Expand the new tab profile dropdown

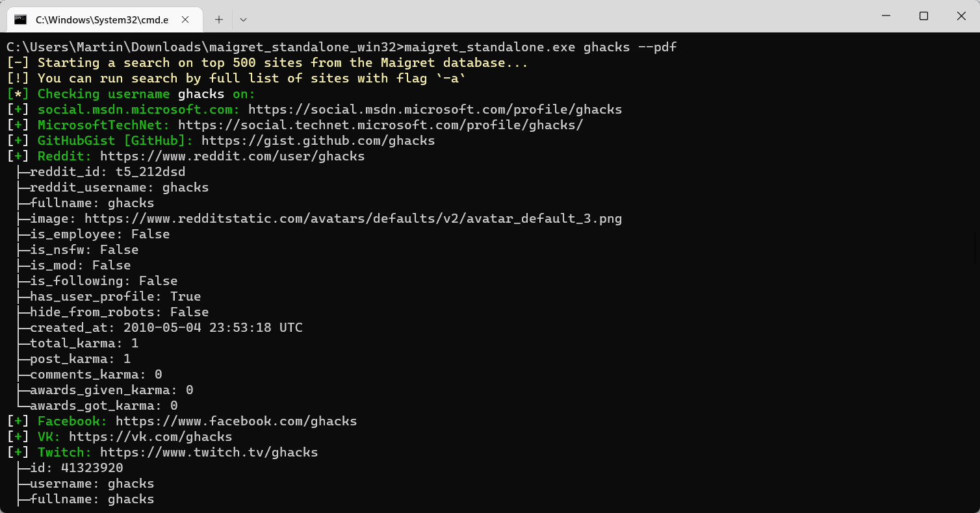coord(243,19)
